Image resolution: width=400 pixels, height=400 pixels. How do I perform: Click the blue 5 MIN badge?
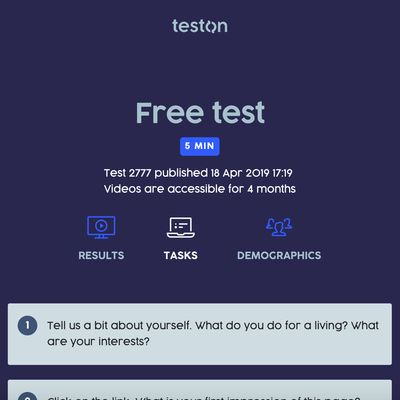[200, 146]
